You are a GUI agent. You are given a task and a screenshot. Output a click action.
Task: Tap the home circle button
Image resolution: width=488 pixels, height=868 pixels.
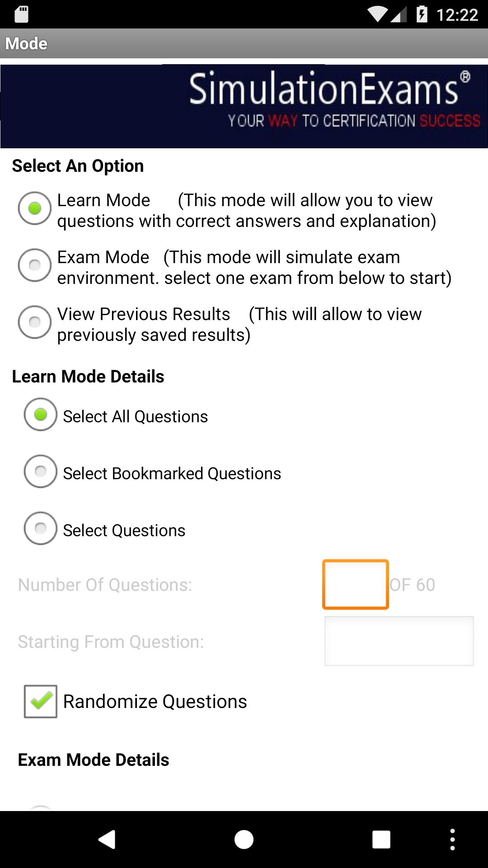click(x=244, y=839)
